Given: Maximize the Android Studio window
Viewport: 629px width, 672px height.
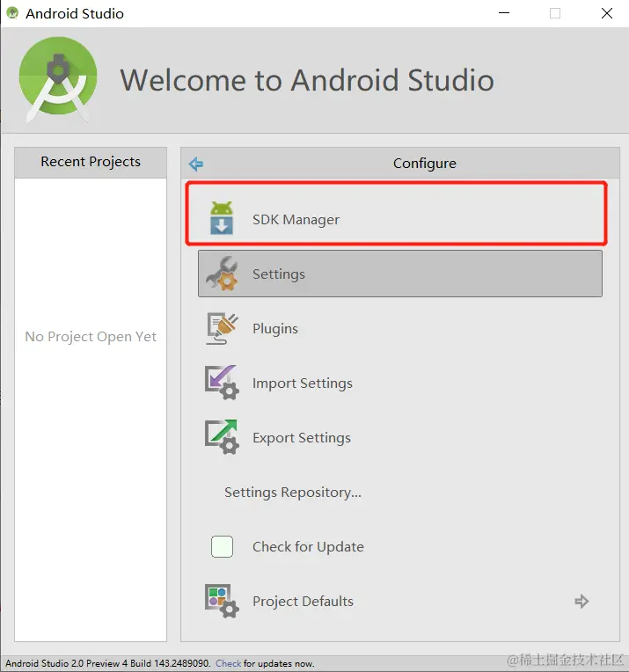Looking at the screenshot, I should [555, 13].
